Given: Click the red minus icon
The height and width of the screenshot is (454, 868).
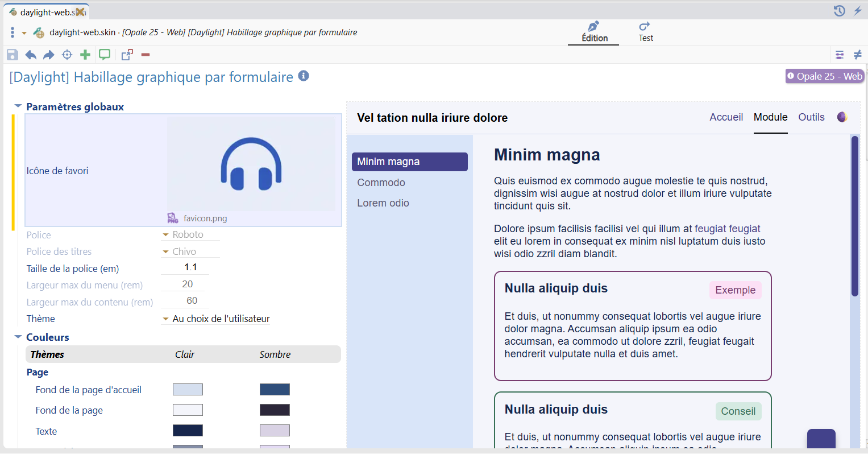Looking at the screenshot, I should [x=146, y=55].
